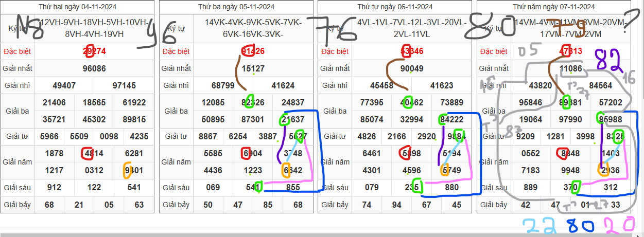The width and height of the screenshot is (644, 237).
Task: Click the handwritten purple "82" annotation
Action: [609, 60]
